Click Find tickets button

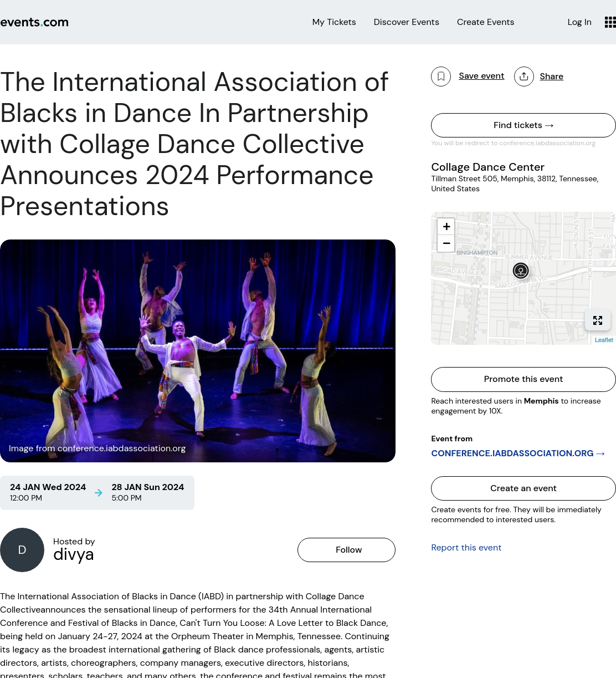[523, 125]
